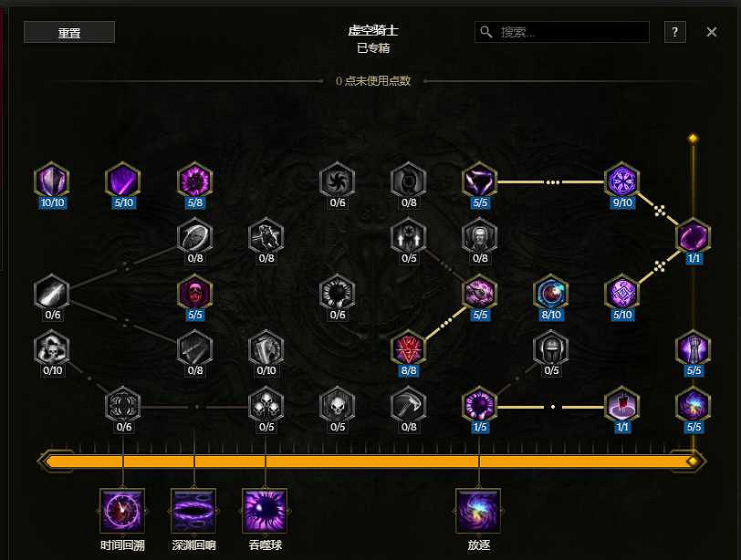Select the red skull node showing 5/5

click(x=194, y=292)
